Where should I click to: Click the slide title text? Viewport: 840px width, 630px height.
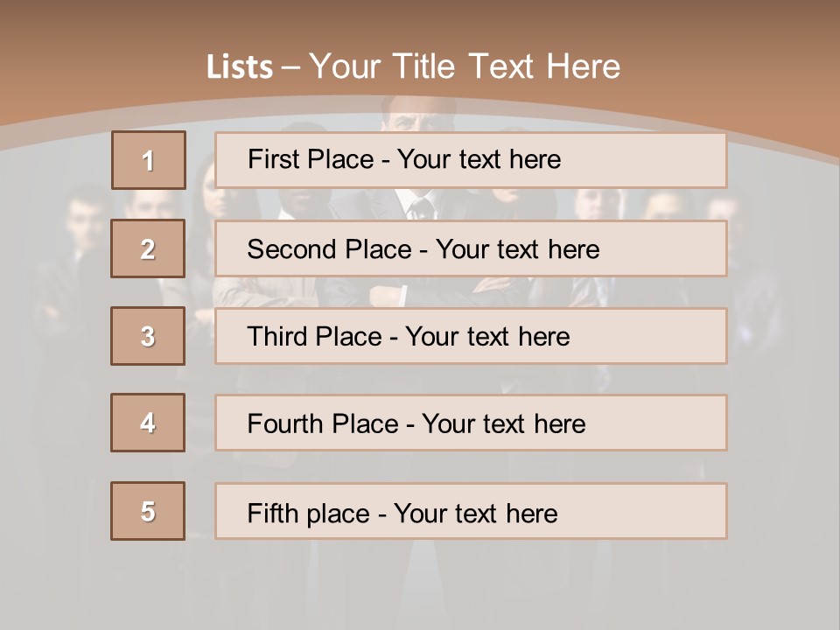click(x=413, y=66)
